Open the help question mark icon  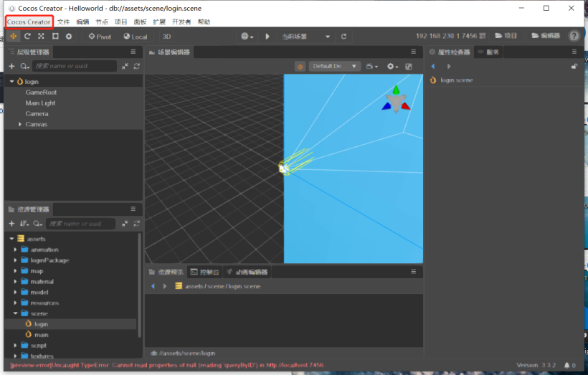[574, 36]
